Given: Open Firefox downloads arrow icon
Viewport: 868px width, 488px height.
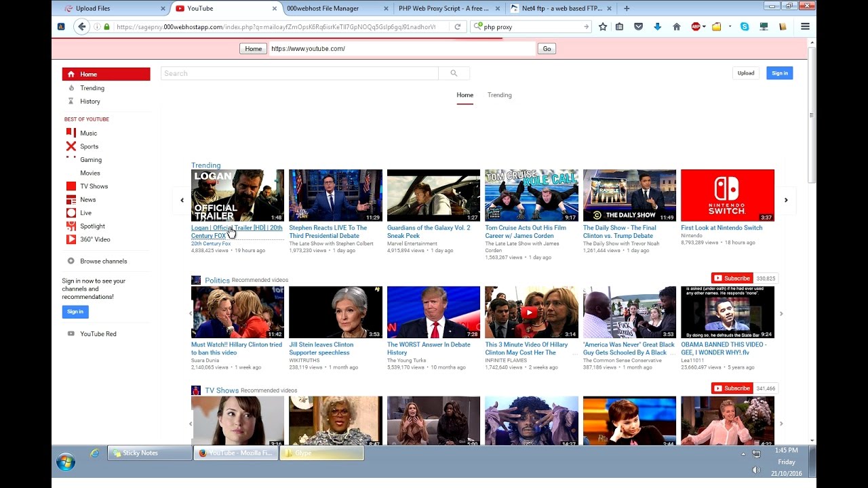Looking at the screenshot, I should click(657, 27).
